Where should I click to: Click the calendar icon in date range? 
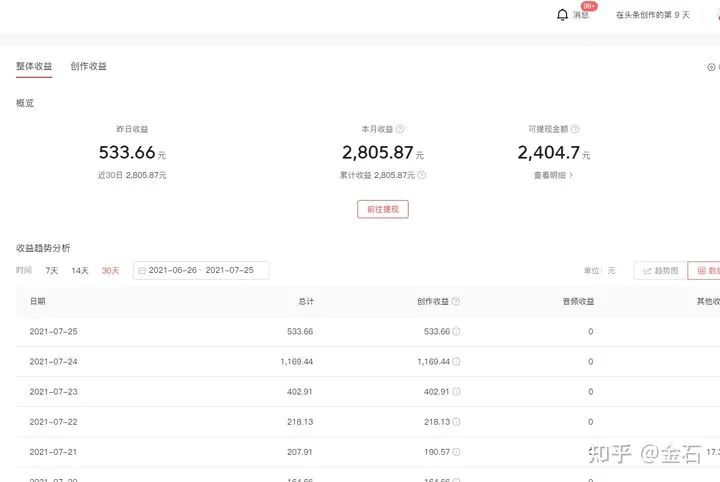[x=142, y=271]
